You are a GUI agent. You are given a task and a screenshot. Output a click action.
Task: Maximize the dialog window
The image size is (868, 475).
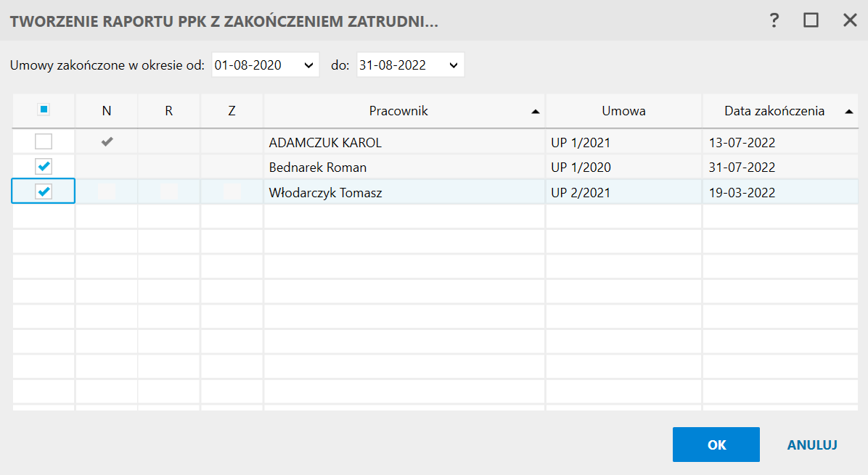click(811, 20)
